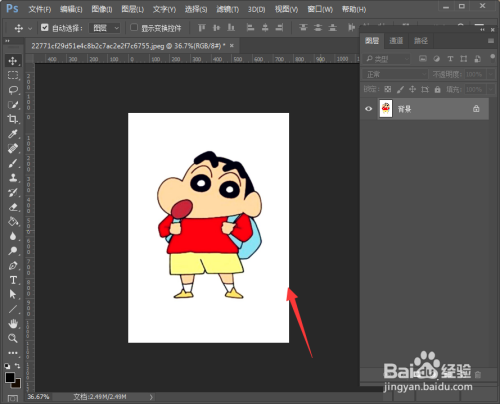
Task: Select the Clone Stamp tool
Action: pos(13,178)
